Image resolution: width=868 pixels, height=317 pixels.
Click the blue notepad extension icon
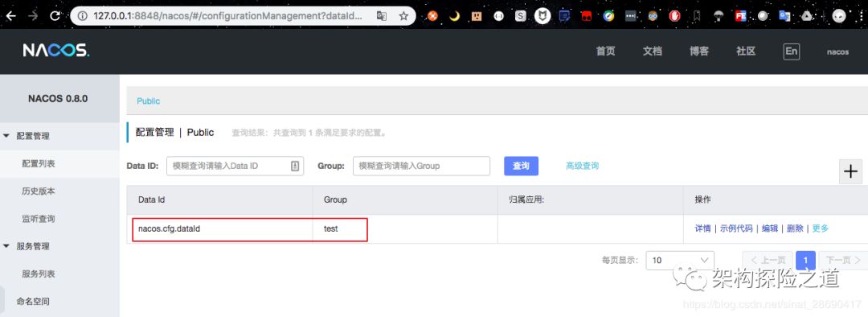(x=564, y=16)
